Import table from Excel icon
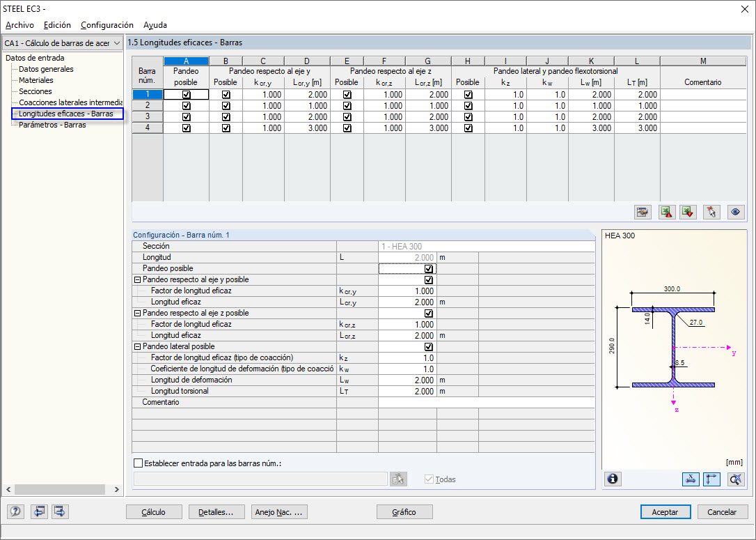This screenshot has width=756, height=540. tap(688, 212)
